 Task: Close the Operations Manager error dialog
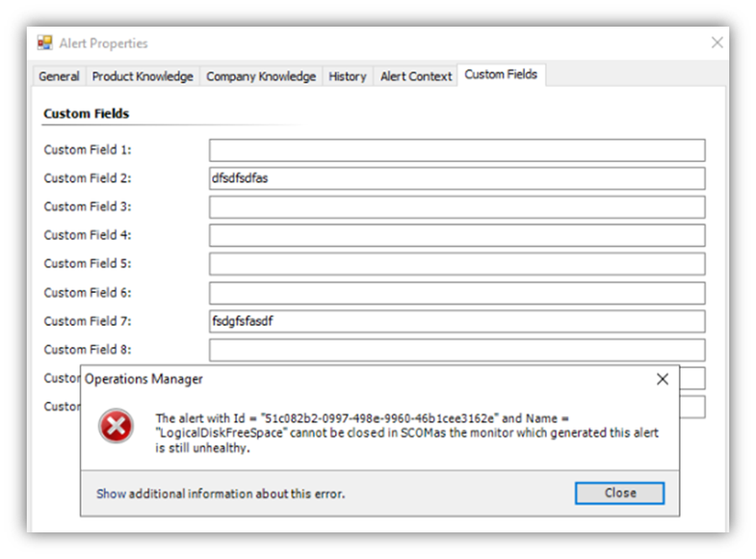pyautogui.click(x=663, y=379)
